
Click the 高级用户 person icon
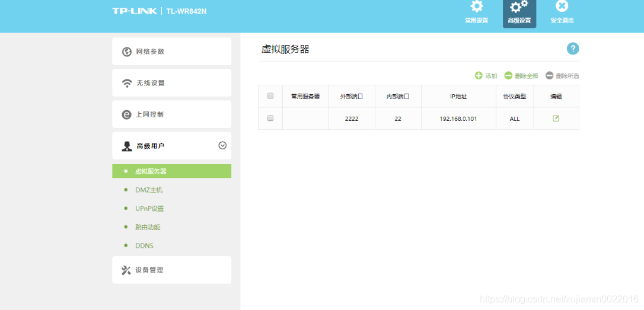[127, 146]
